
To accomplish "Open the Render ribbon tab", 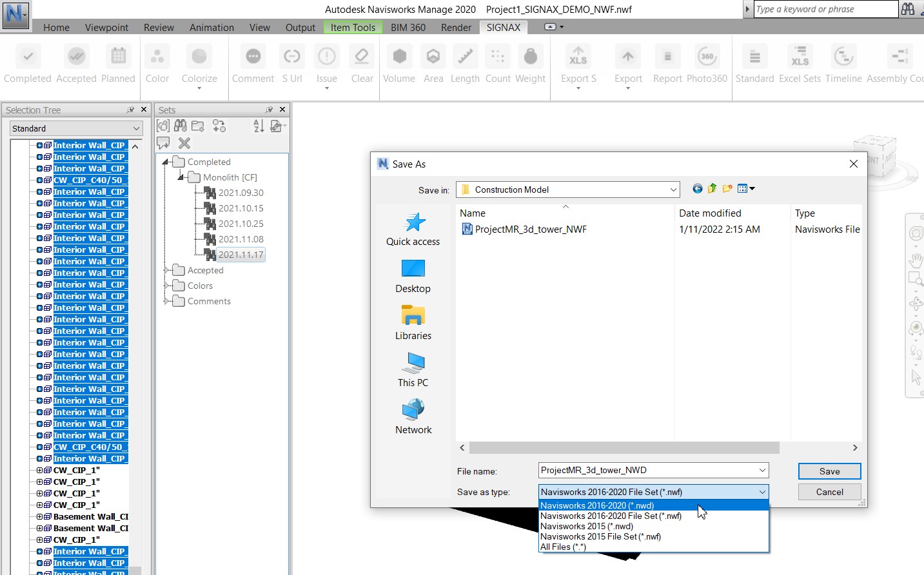I will (456, 28).
